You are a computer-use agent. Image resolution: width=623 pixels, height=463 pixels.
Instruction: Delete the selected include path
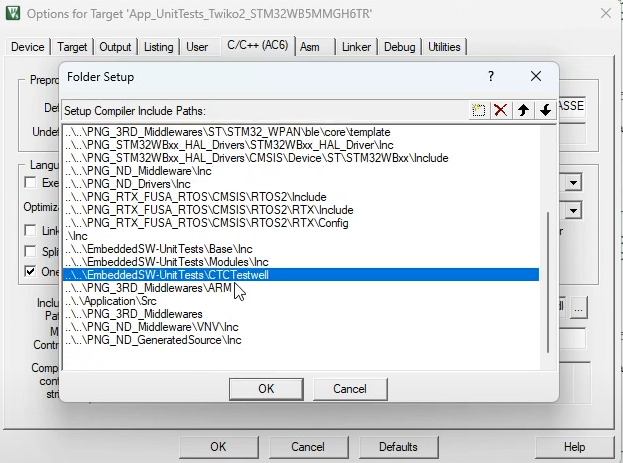[x=501, y=110]
